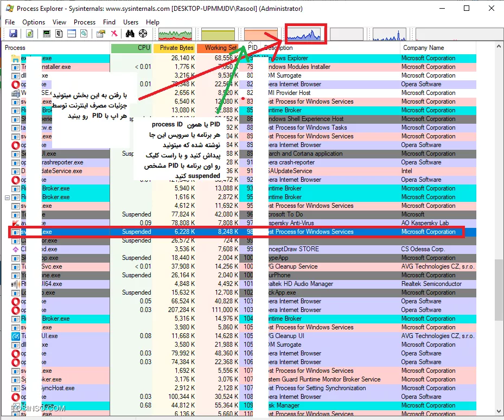The image size is (504, 420).
Task: Open the Find menu
Action: [x=109, y=22]
